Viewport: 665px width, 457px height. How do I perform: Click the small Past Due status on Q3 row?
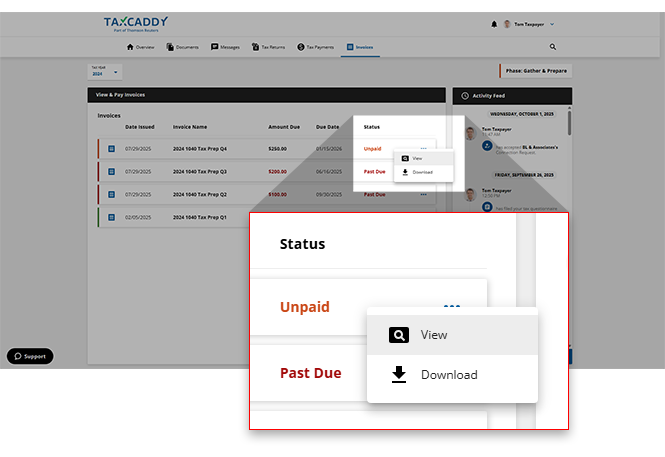(374, 172)
